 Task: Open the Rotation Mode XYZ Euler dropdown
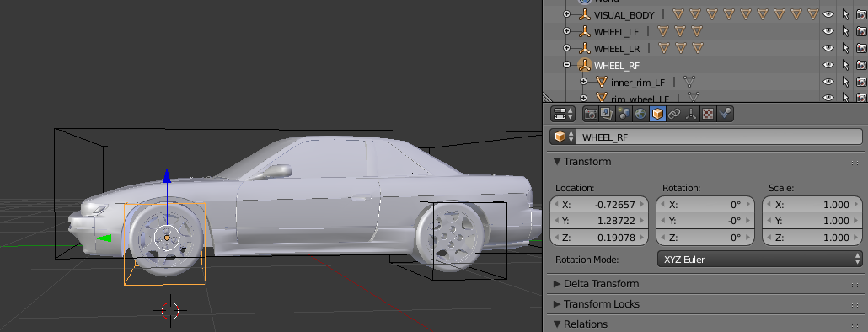(759, 259)
